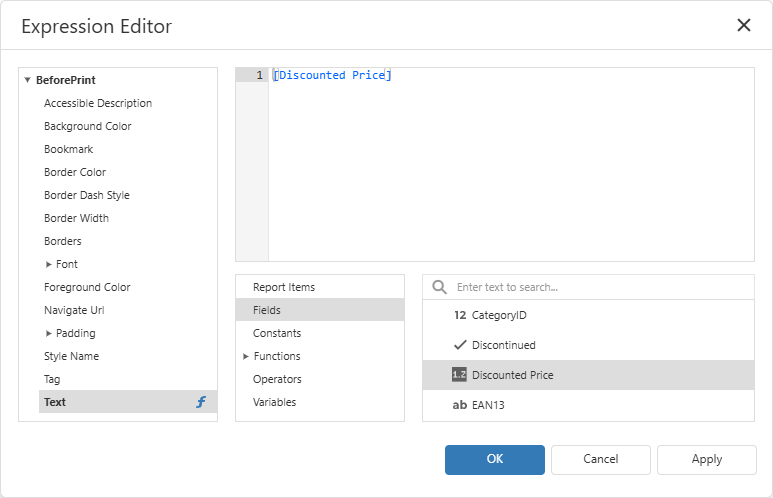
Task: Select Borders property
Action: click(x=63, y=241)
